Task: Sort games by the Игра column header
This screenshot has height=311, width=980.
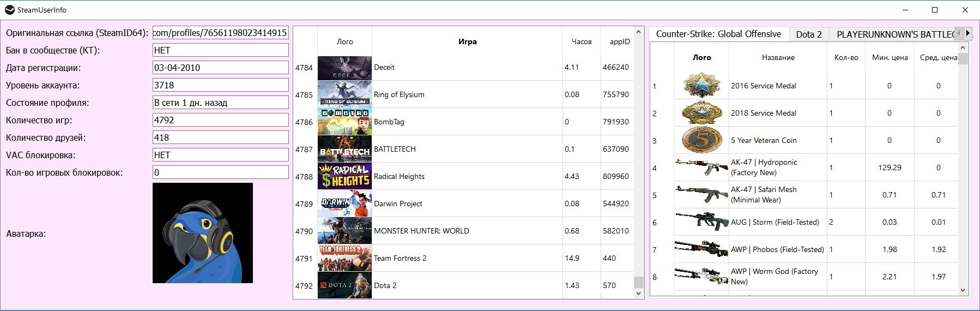Action: (467, 41)
